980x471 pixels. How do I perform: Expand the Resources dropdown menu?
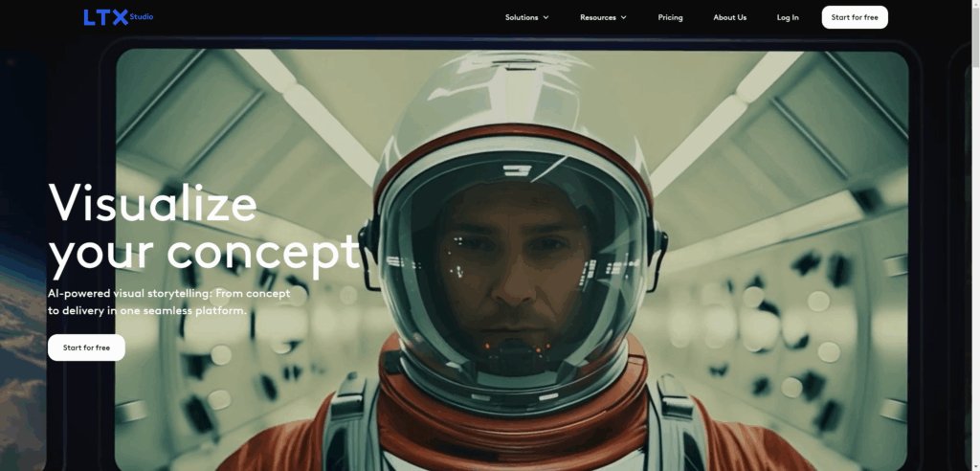tap(603, 17)
